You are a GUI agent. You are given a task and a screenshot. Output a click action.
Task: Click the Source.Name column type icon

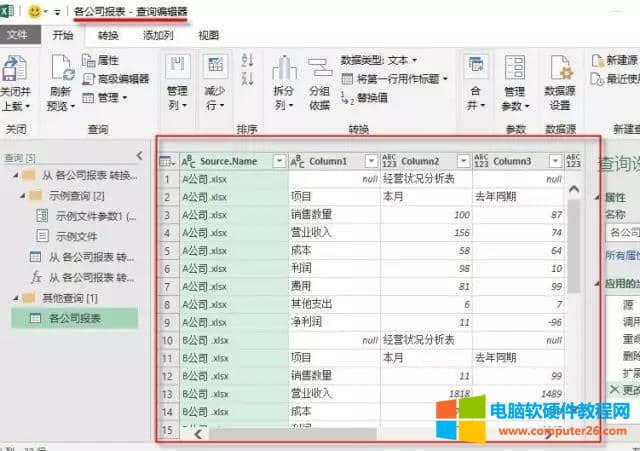(x=189, y=162)
